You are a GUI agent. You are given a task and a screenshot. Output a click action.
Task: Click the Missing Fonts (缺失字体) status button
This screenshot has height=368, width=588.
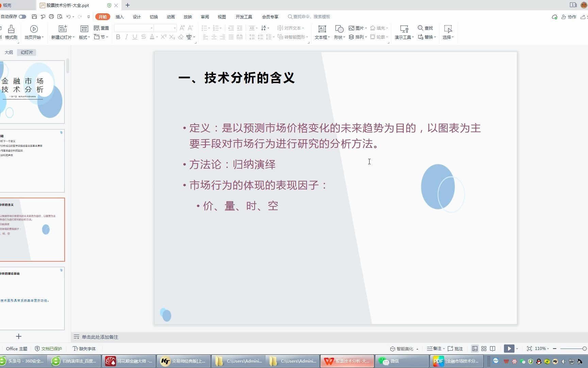click(84, 349)
